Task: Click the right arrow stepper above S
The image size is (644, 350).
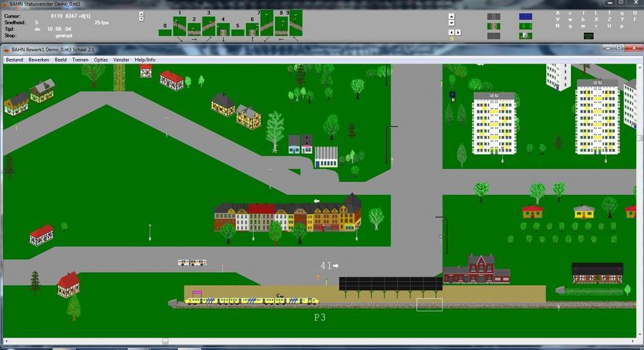Action: coord(458,32)
